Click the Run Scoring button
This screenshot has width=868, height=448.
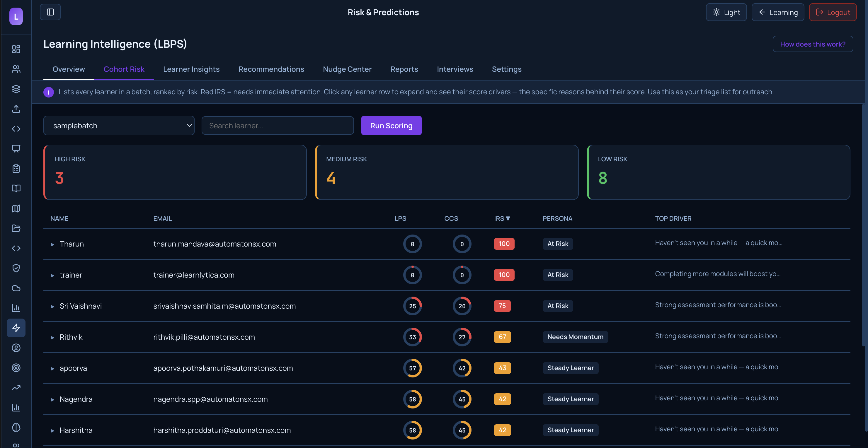(x=391, y=125)
